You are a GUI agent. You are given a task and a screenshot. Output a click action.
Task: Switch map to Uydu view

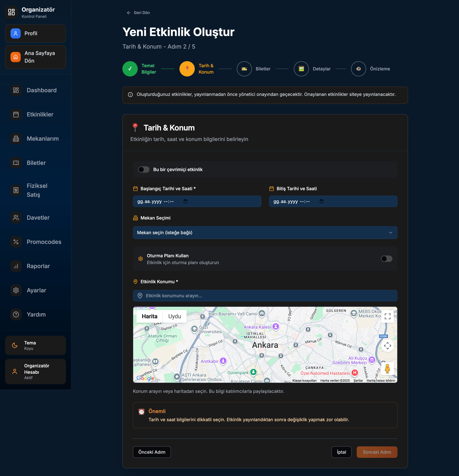(175, 316)
